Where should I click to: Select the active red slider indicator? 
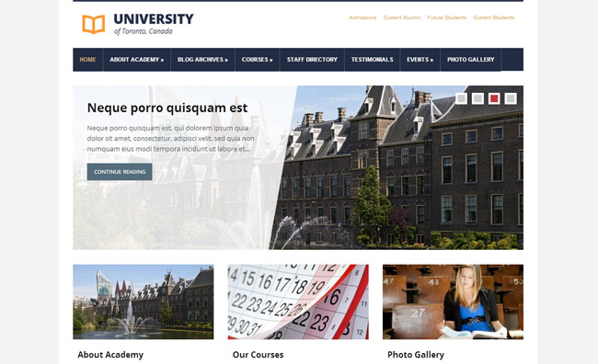[494, 98]
